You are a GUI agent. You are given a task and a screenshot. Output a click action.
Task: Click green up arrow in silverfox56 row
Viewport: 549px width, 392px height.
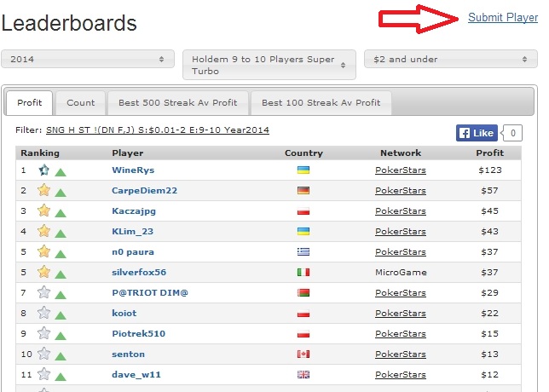tap(61, 274)
